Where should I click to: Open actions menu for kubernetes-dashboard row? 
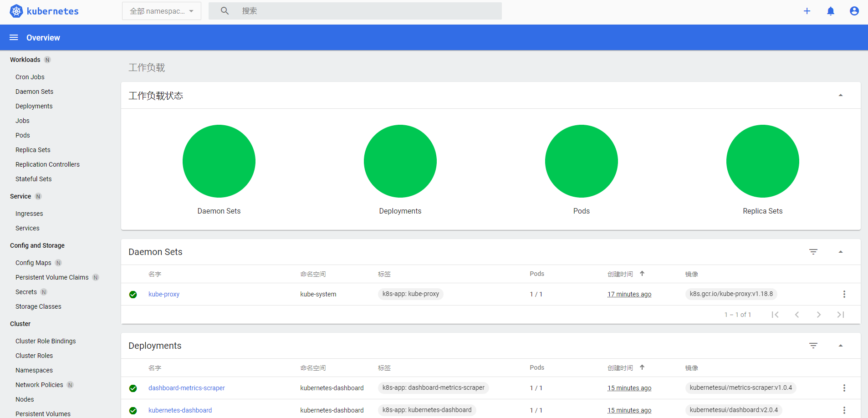(844, 410)
